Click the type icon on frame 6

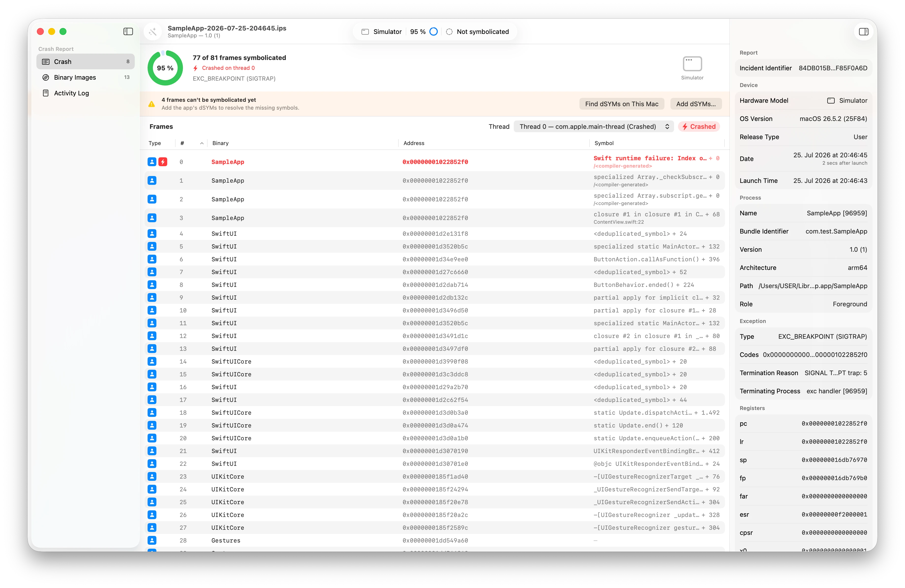pos(152,259)
